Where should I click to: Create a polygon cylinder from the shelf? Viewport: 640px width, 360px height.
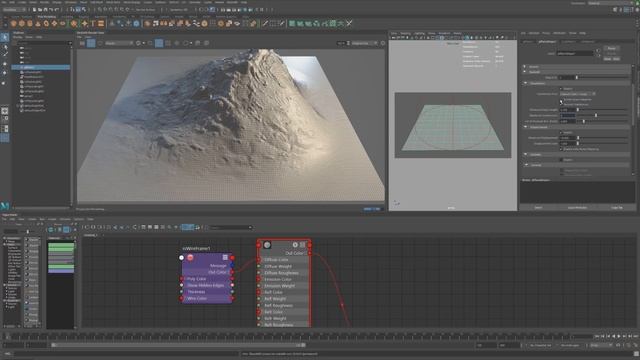coord(30,24)
